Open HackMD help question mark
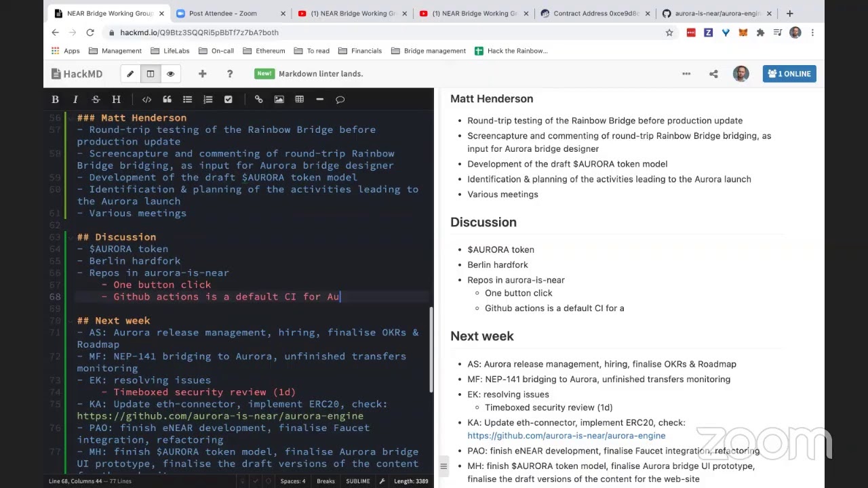This screenshot has width=868, height=488. (230, 74)
